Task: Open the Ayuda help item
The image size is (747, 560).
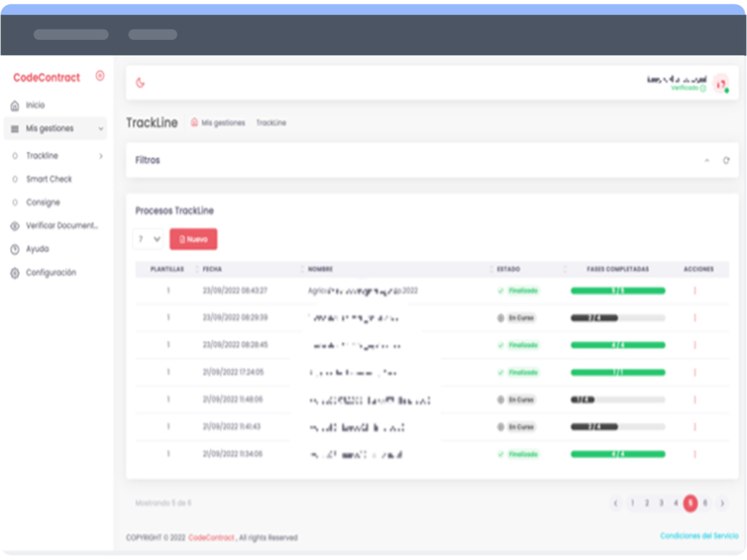Action: tap(37, 249)
